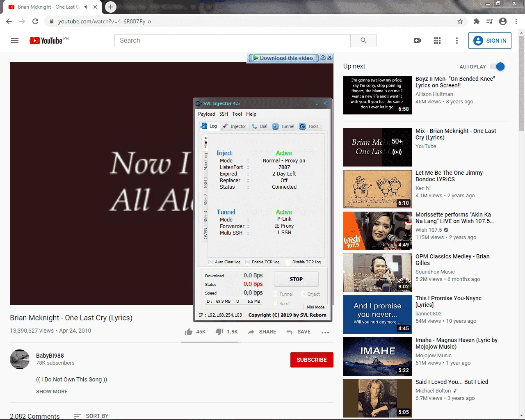This screenshot has width=525, height=420.
Task: View site info via padlock icon
Action: pos(51,21)
